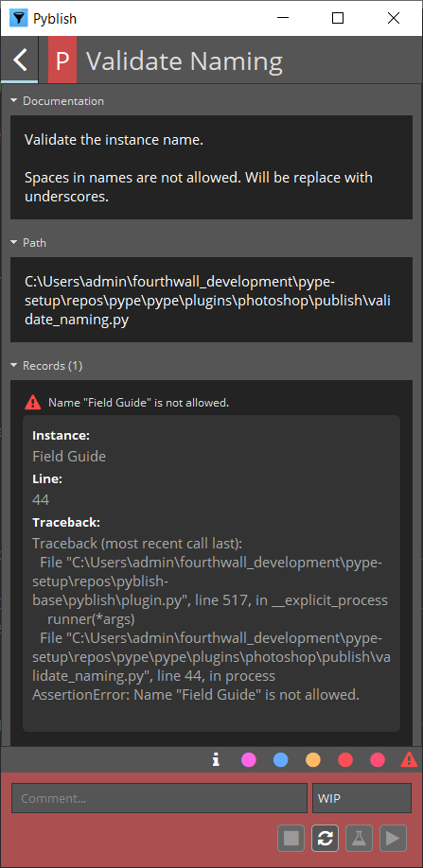This screenshot has width=423, height=868.
Task: Click the red P plugin icon
Action: coord(62,61)
